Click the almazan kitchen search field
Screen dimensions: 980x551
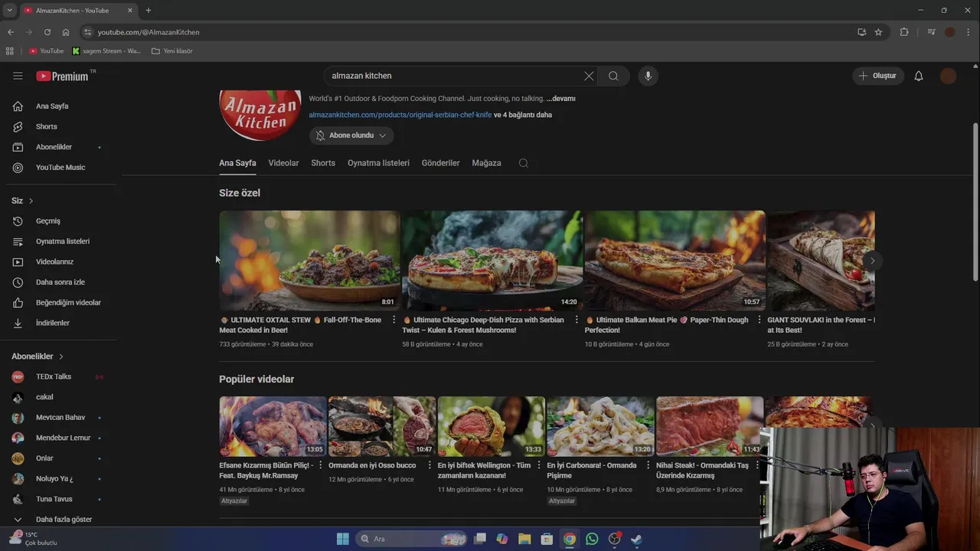(456, 76)
